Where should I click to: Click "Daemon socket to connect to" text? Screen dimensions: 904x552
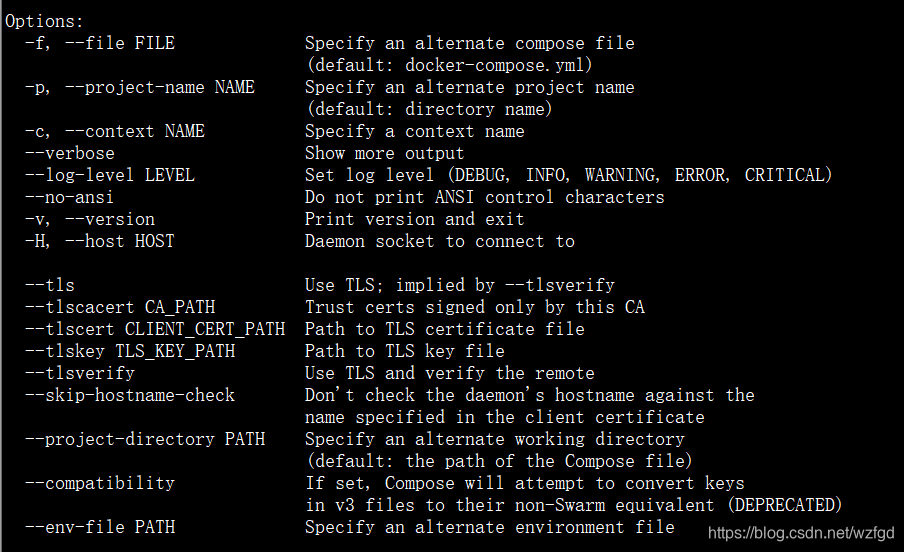tap(440, 241)
